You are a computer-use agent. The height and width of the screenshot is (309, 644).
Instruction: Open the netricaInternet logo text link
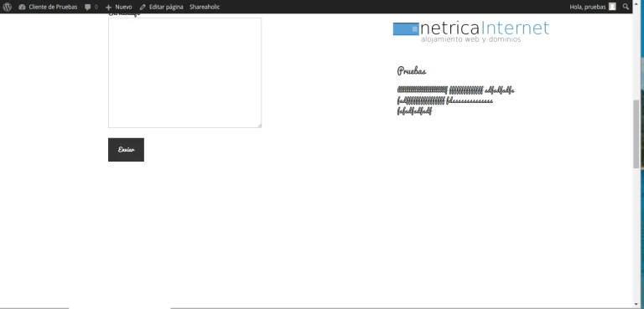[485, 28]
